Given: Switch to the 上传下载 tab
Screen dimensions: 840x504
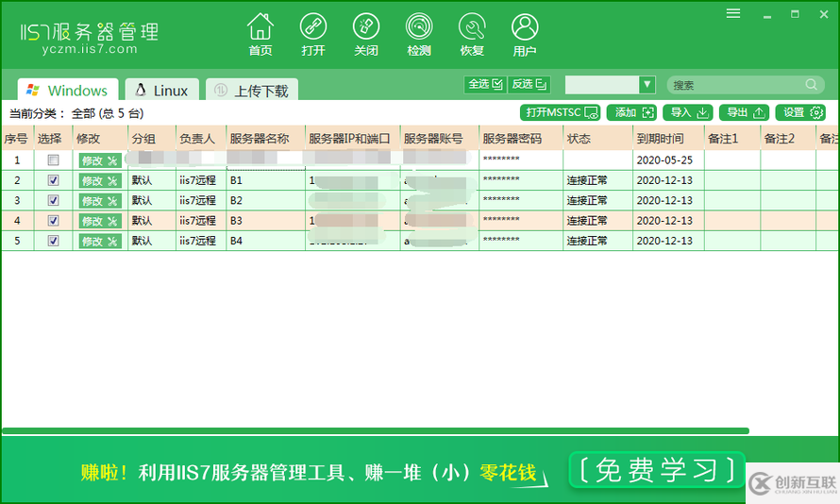Looking at the screenshot, I should pyautogui.click(x=252, y=91).
